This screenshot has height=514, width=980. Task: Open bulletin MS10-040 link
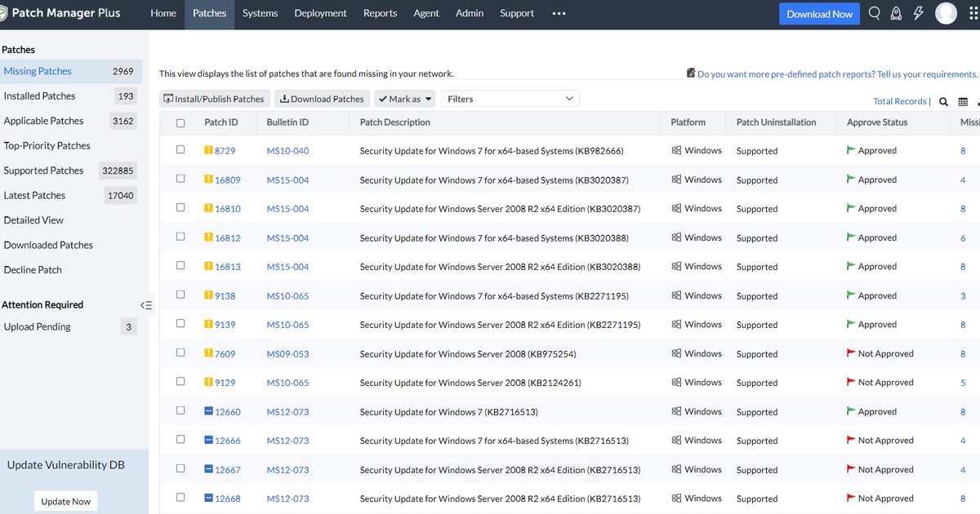pyautogui.click(x=287, y=151)
